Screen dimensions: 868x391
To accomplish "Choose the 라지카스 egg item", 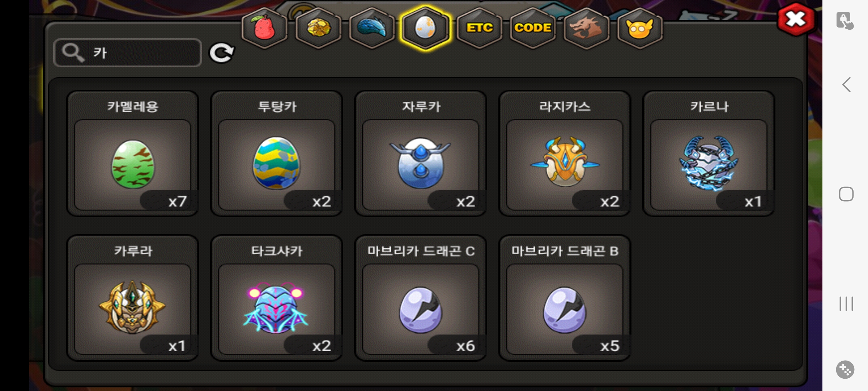I will point(565,154).
